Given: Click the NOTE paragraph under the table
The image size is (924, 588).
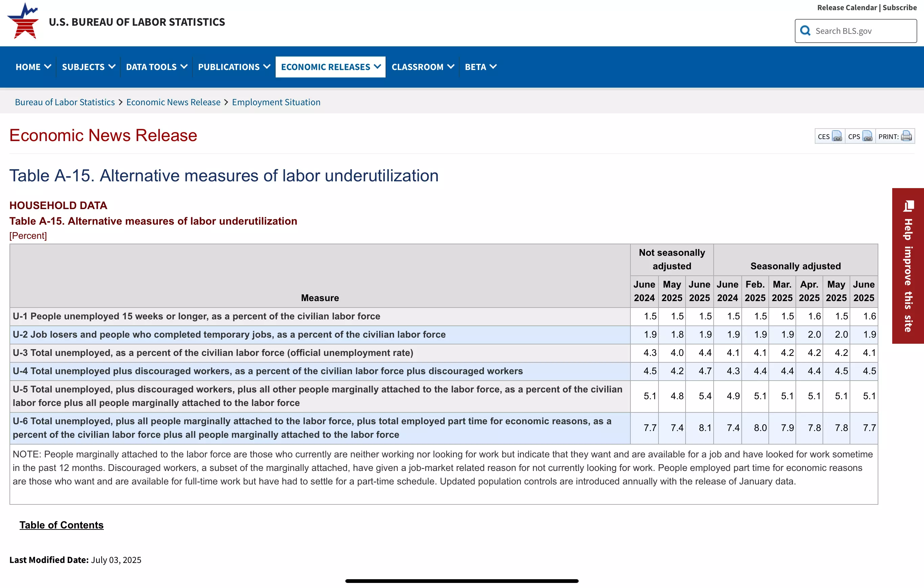Looking at the screenshot, I should pos(443,468).
